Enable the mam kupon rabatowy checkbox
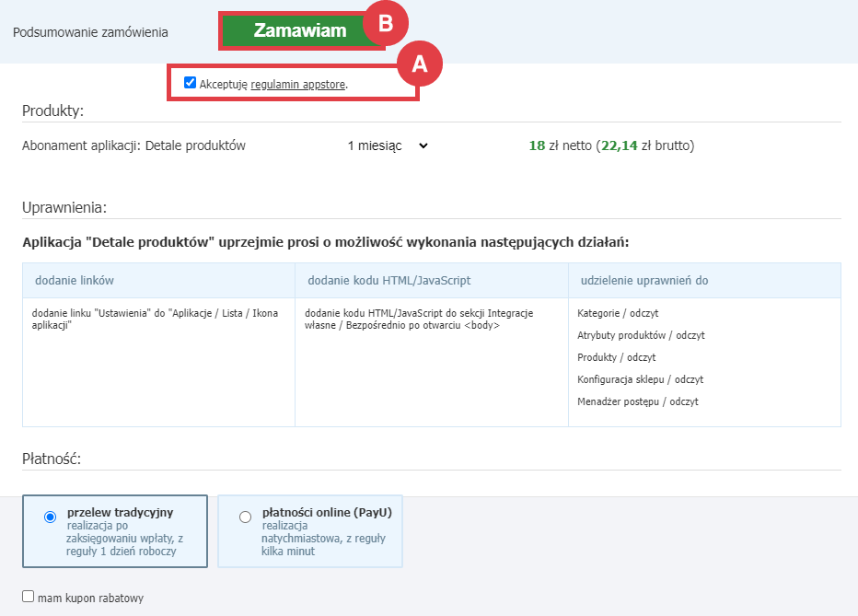Viewport: 858px width, 616px height. pyautogui.click(x=29, y=597)
